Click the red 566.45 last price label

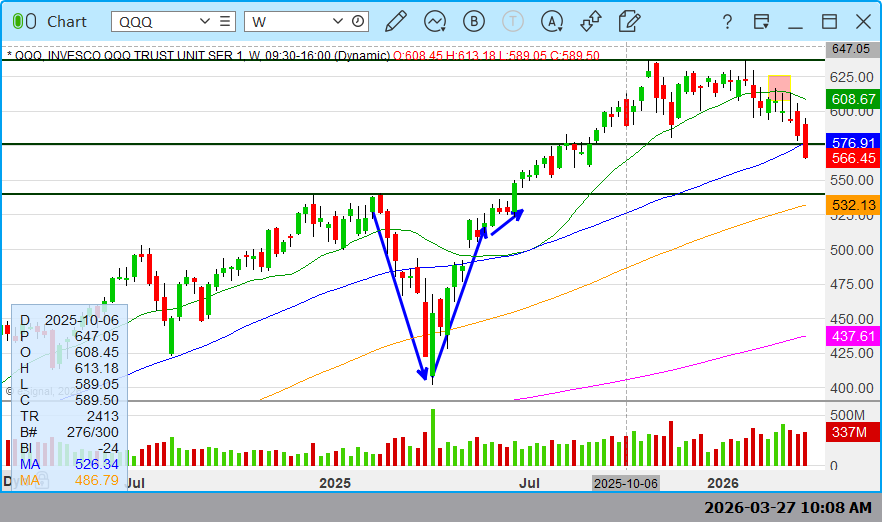[x=853, y=159]
